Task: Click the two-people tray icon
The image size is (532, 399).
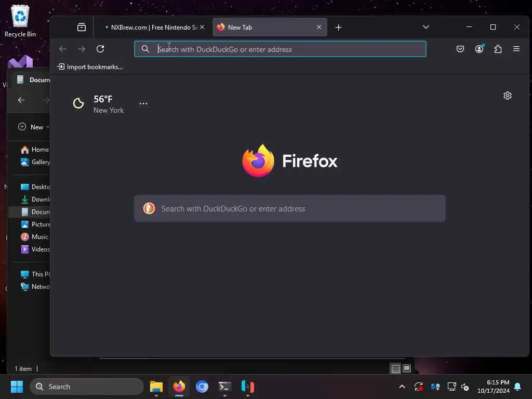Action: tap(435, 387)
